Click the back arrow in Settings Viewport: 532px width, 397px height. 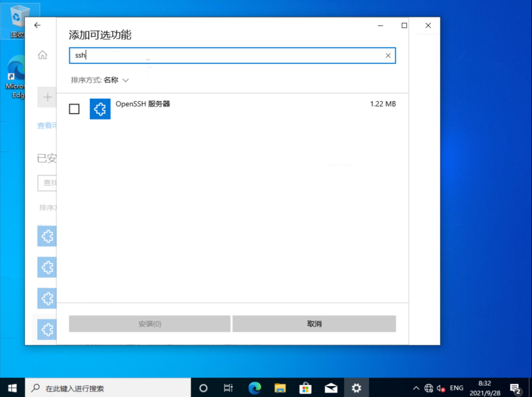click(37, 25)
